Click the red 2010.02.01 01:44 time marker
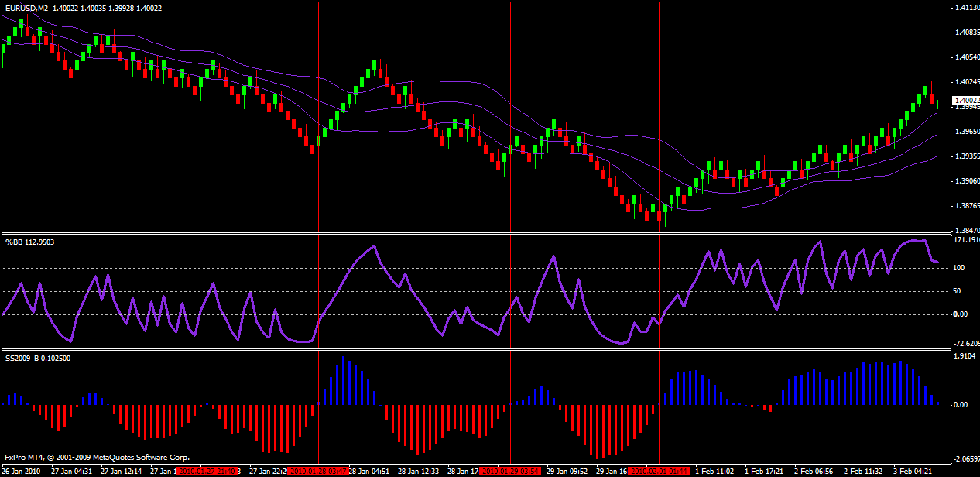Viewport: 980px width, 477px height. (x=658, y=471)
